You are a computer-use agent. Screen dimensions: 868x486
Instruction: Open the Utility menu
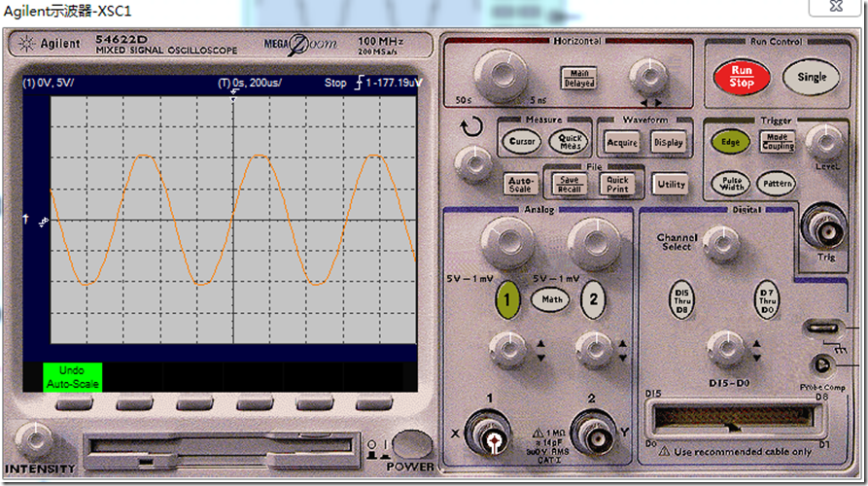click(671, 185)
